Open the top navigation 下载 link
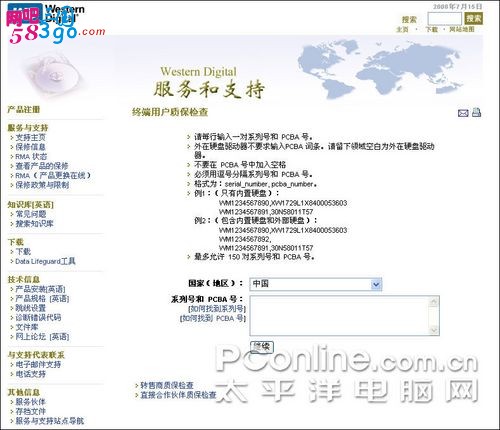Image resolution: width=500 pixels, height=430 pixels. (x=432, y=30)
